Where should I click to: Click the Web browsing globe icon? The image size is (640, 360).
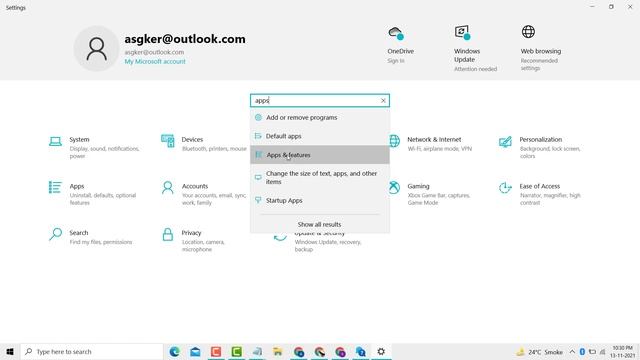click(528, 31)
